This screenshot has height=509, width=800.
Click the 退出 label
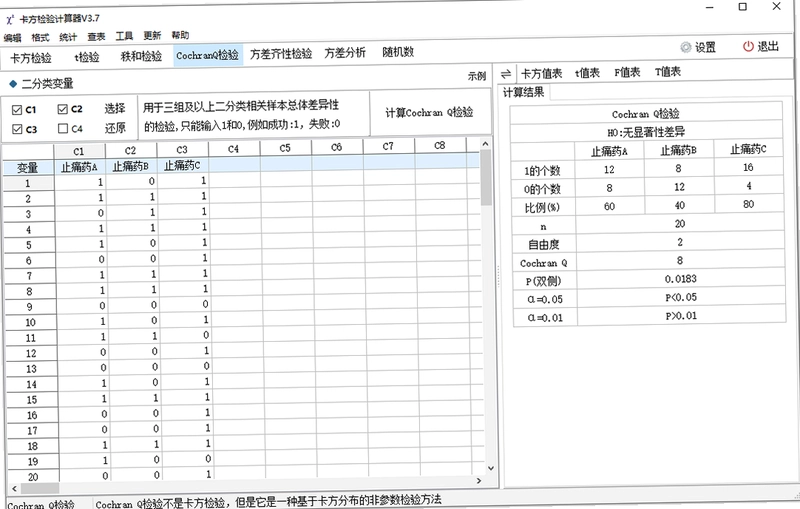point(768,46)
